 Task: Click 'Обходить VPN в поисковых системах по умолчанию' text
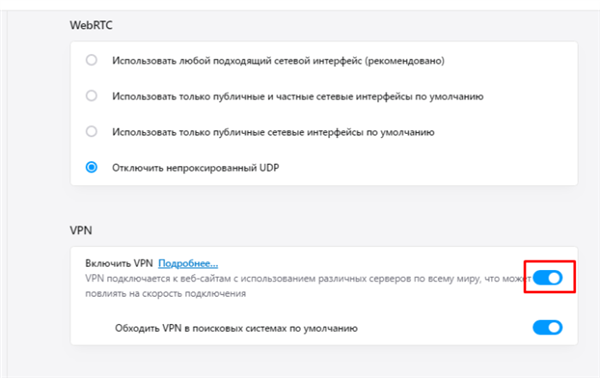236,328
